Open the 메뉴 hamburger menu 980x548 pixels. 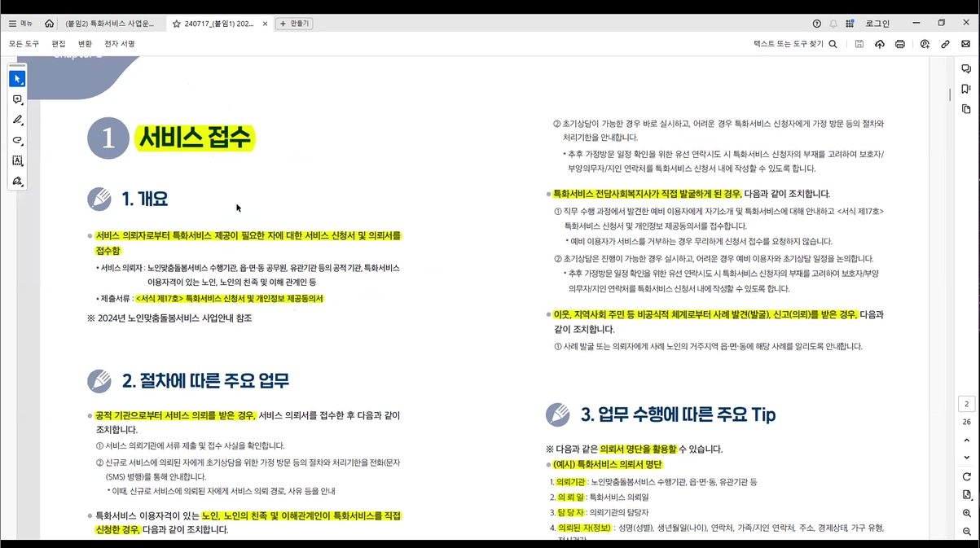pos(20,24)
